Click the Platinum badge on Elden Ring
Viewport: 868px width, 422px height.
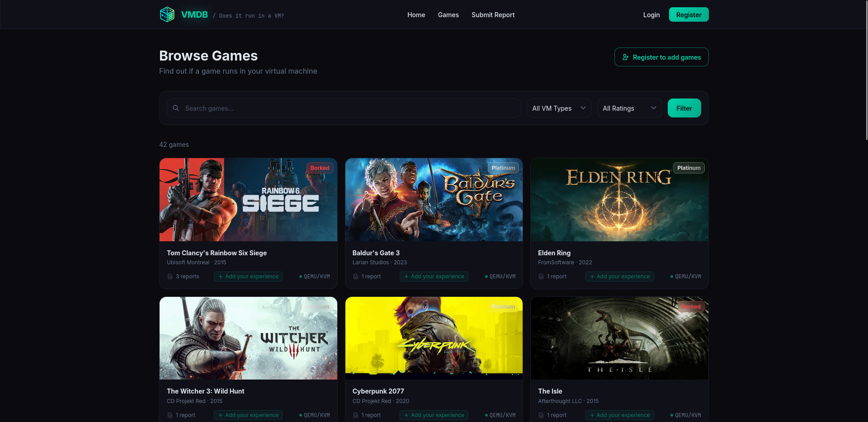click(x=689, y=168)
